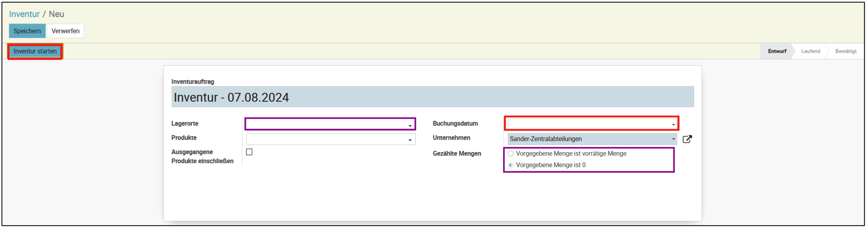Click the Inventurauftrag heading label
This screenshot has height=229, width=868.
click(x=193, y=82)
